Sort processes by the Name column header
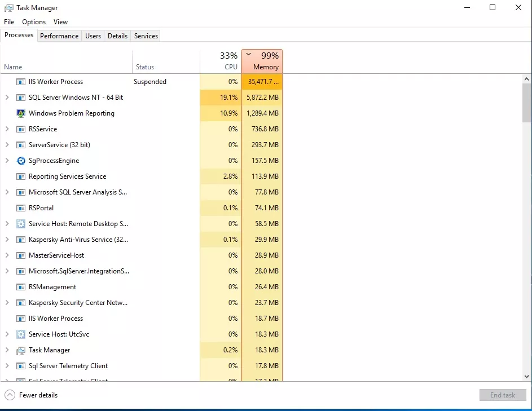This screenshot has height=411, width=532. coord(66,61)
